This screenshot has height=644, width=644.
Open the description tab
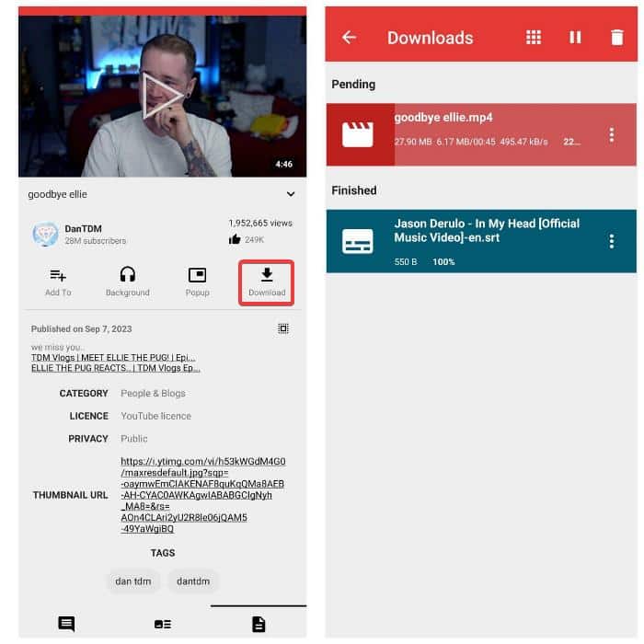[x=259, y=624]
